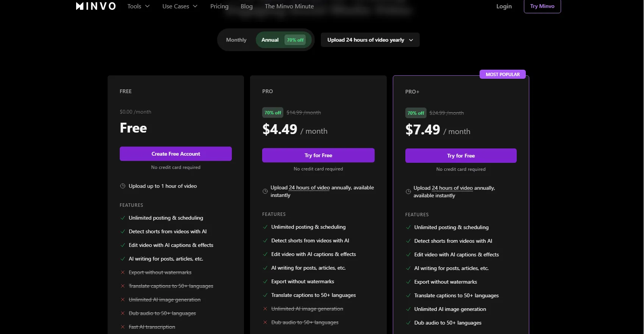This screenshot has height=334, width=644.
Task: Click the 70% off badge in Annual toggle
Action: pos(295,40)
